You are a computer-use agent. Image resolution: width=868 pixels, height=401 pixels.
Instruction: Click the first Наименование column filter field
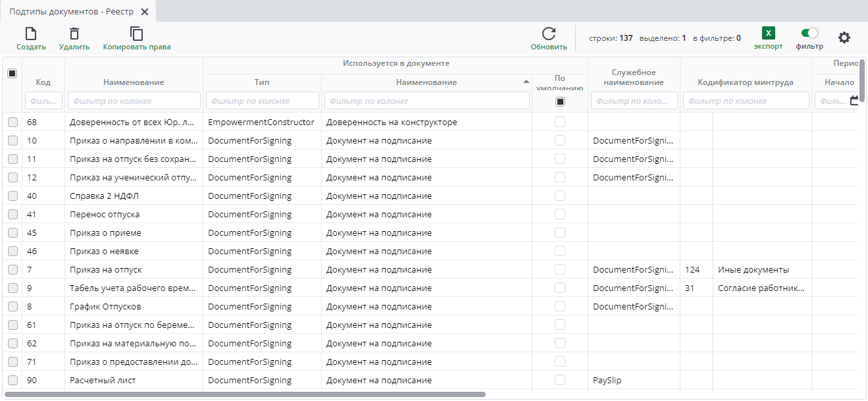134,101
